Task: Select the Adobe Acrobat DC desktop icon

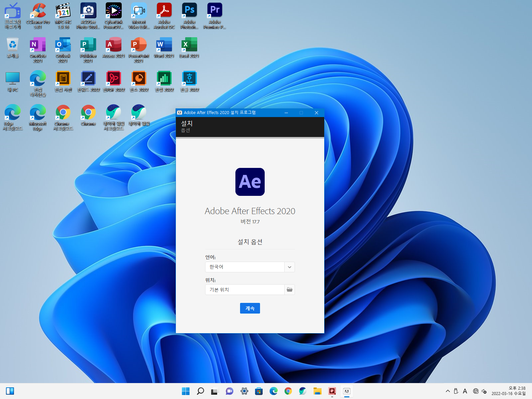Action: (164, 16)
